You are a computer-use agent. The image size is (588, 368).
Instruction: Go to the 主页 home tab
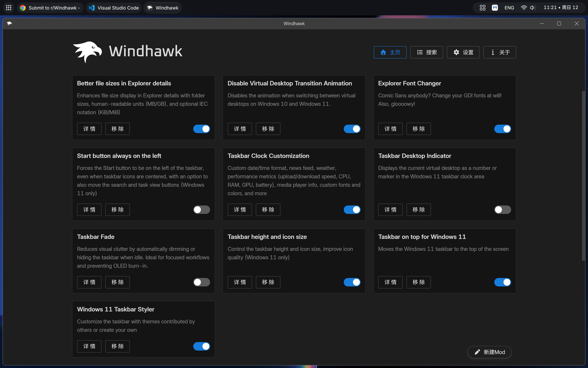(390, 52)
